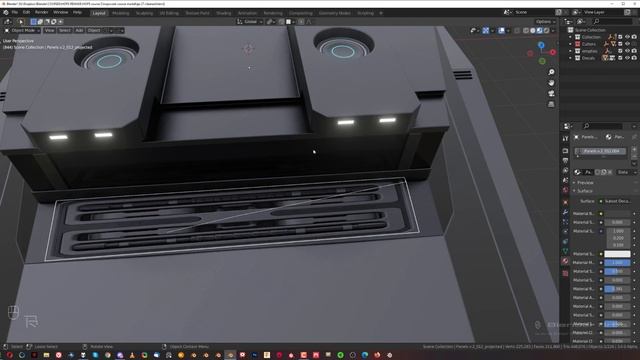This screenshot has height=360, width=640.
Task: Open the Material properties tab icon
Action: [565, 261]
